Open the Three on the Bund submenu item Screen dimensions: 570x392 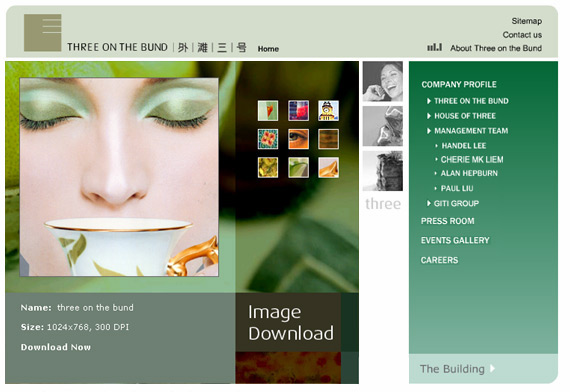click(x=471, y=101)
